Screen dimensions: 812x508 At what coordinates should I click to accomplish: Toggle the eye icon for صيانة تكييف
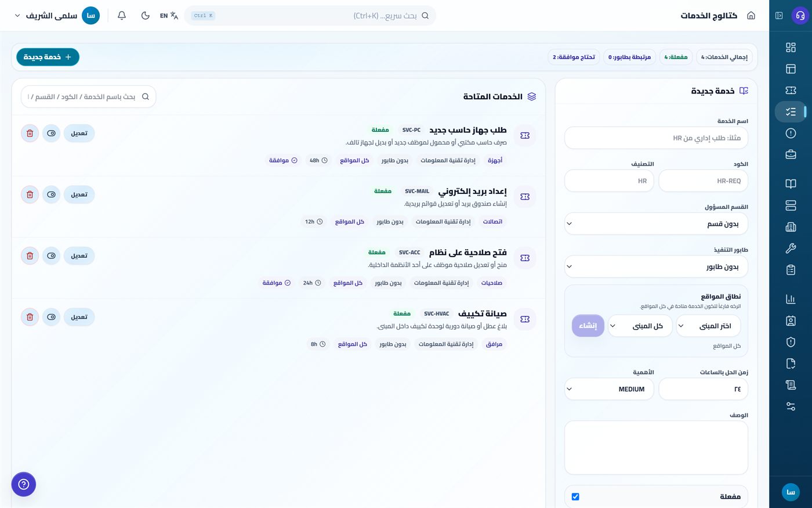click(51, 317)
